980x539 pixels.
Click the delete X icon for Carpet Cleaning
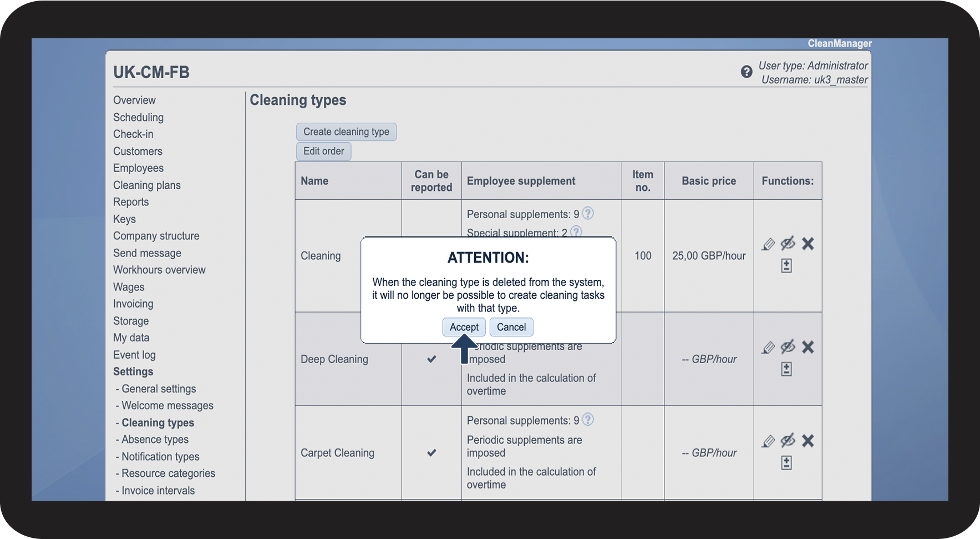pyautogui.click(x=808, y=441)
